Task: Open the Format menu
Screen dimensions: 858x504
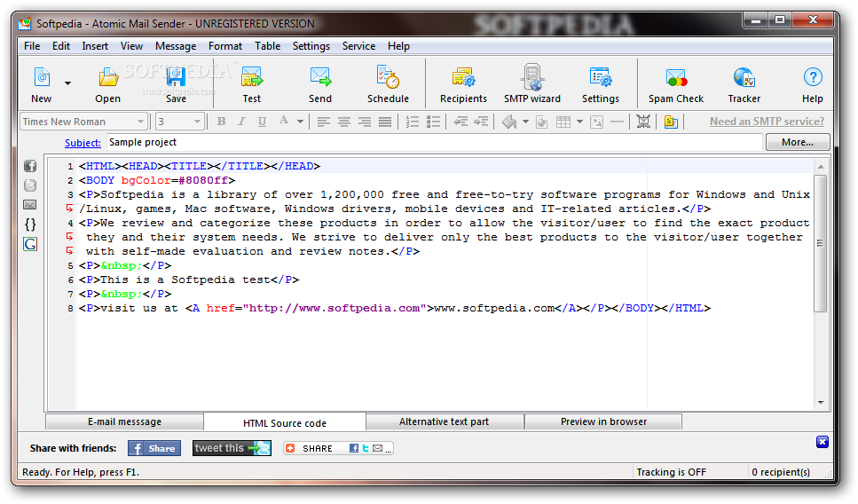Action: point(224,46)
